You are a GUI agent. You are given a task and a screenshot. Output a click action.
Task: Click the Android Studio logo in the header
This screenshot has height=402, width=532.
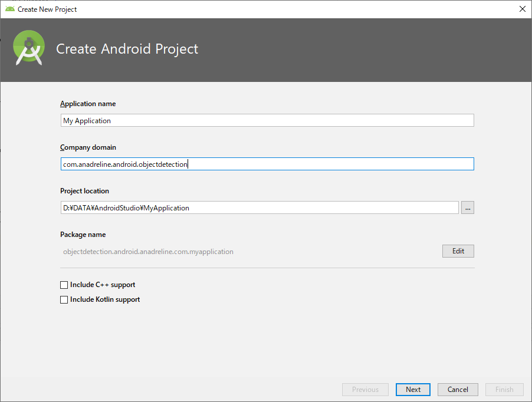29,49
